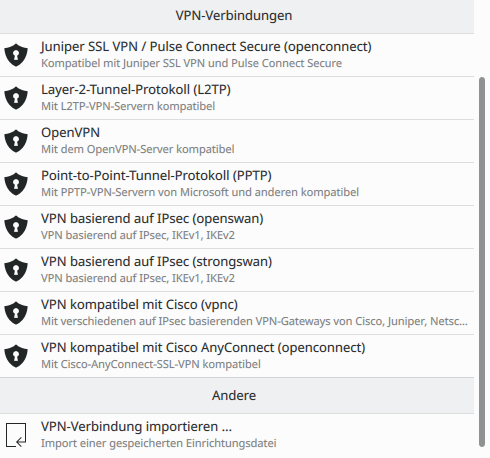Open VPN-Verbindung importieren option
Viewport: 490px width, 458px height.
pos(237,435)
